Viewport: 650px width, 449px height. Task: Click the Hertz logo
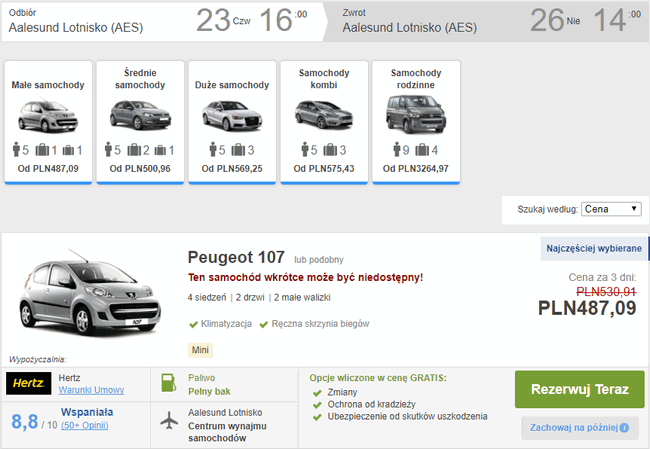tap(29, 383)
